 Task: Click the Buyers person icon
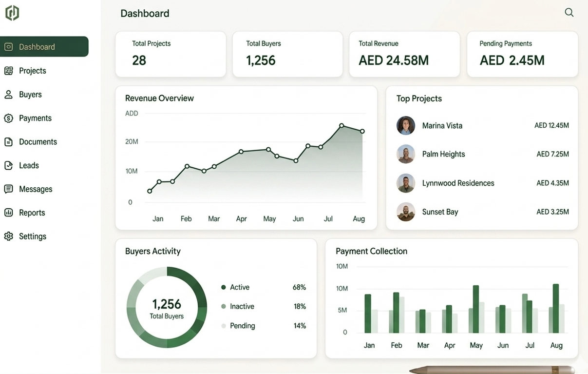8,94
